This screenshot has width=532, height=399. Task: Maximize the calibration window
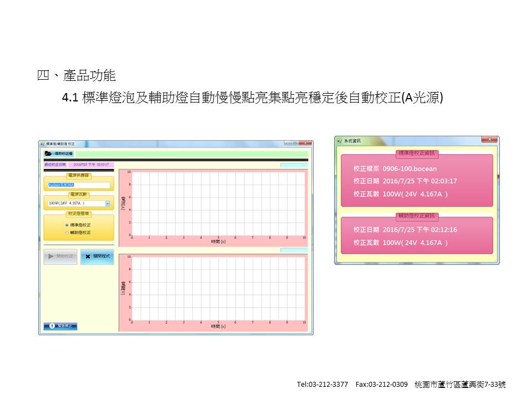pos(295,143)
